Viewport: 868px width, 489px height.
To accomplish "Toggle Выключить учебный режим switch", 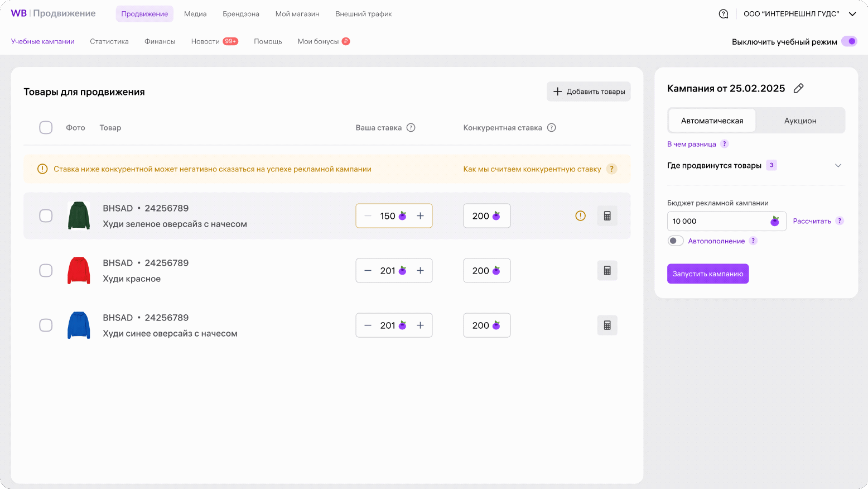I will [849, 41].
